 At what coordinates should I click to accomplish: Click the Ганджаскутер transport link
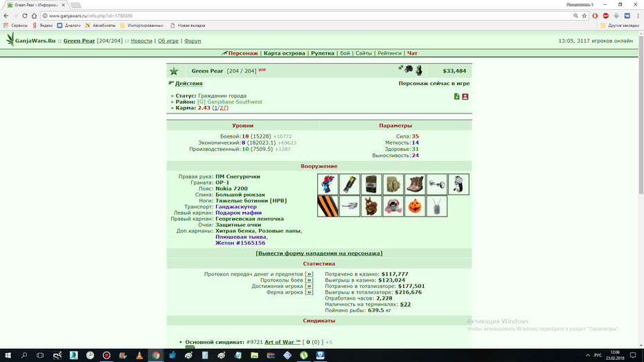236,207
